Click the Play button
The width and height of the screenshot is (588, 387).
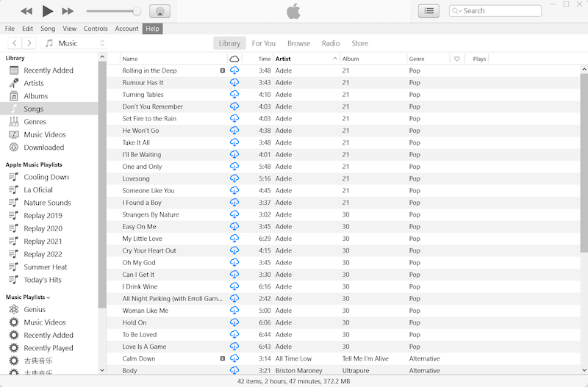click(x=48, y=11)
